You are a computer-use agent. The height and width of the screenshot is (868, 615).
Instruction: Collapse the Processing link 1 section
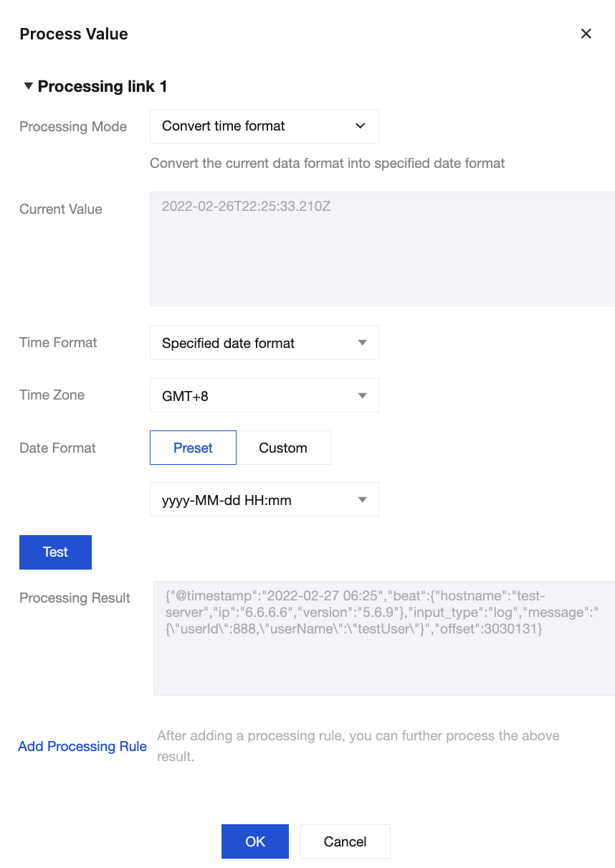click(28, 86)
